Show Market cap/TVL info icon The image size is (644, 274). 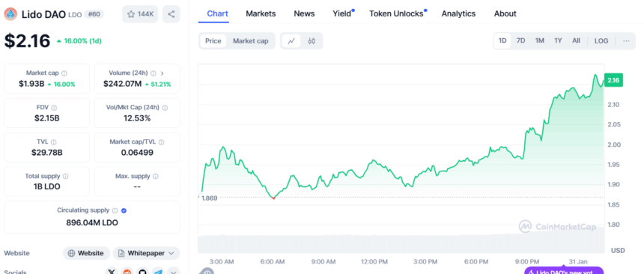(x=162, y=142)
